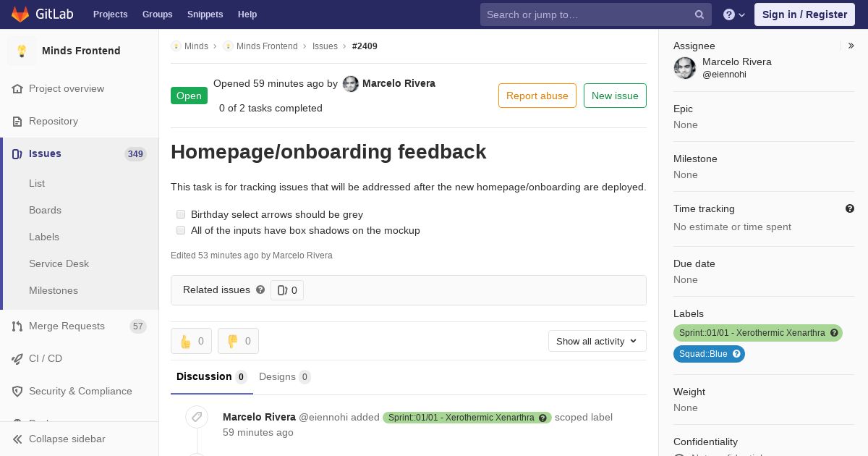The height and width of the screenshot is (456, 868).
Task: Open the issue List in the sidebar
Action: click(x=37, y=183)
